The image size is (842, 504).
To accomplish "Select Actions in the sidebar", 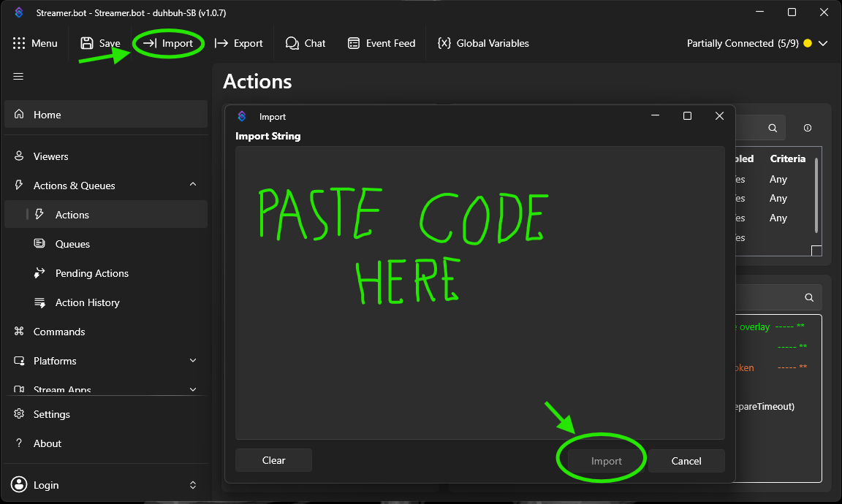I will point(106,214).
